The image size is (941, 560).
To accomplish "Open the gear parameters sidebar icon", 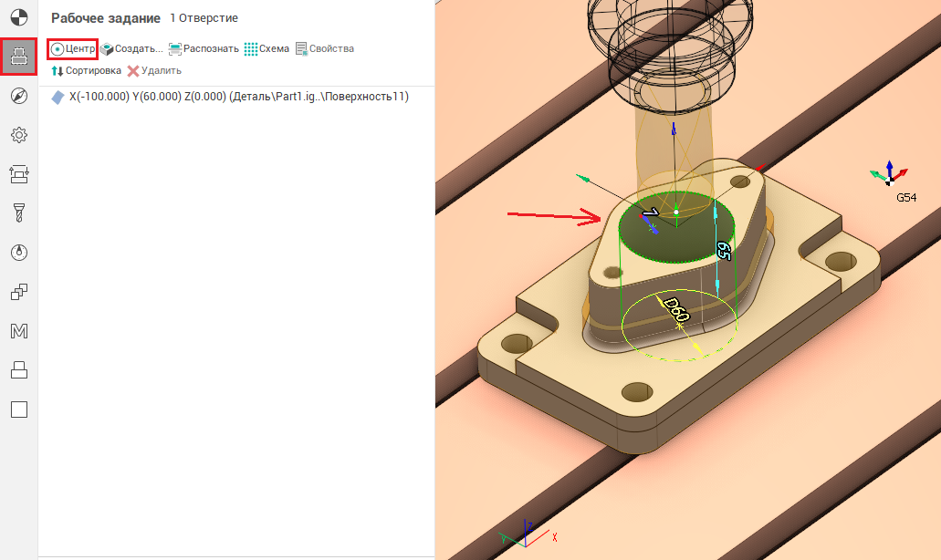I will (18, 135).
